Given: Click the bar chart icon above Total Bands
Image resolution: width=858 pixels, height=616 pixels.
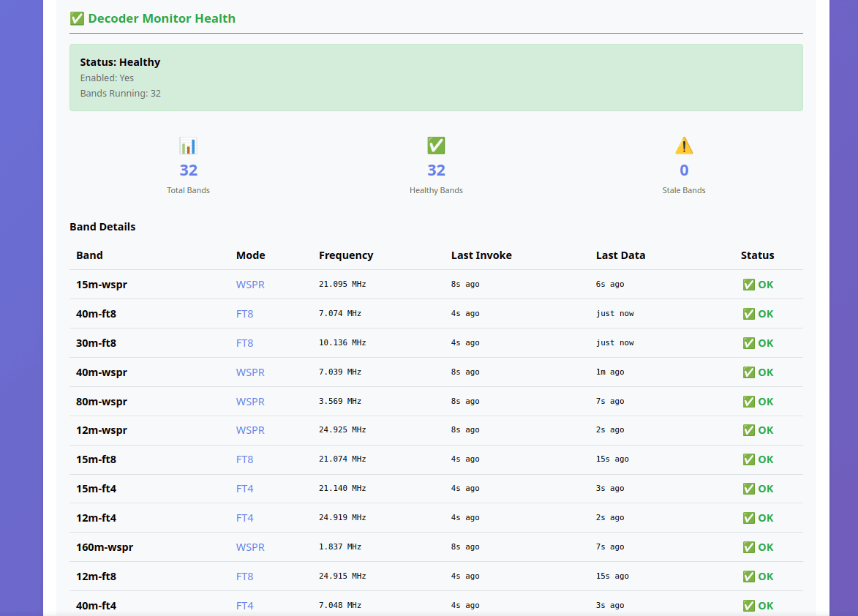Looking at the screenshot, I should click(x=188, y=145).
